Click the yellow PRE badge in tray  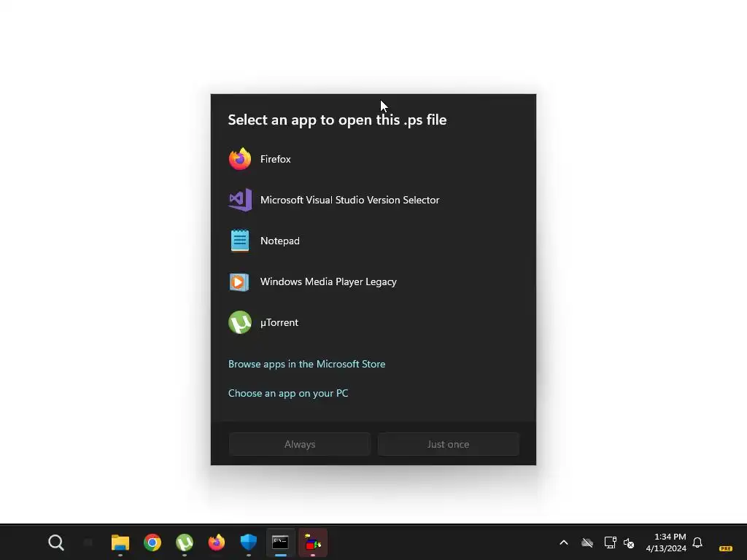pos(726,548)
